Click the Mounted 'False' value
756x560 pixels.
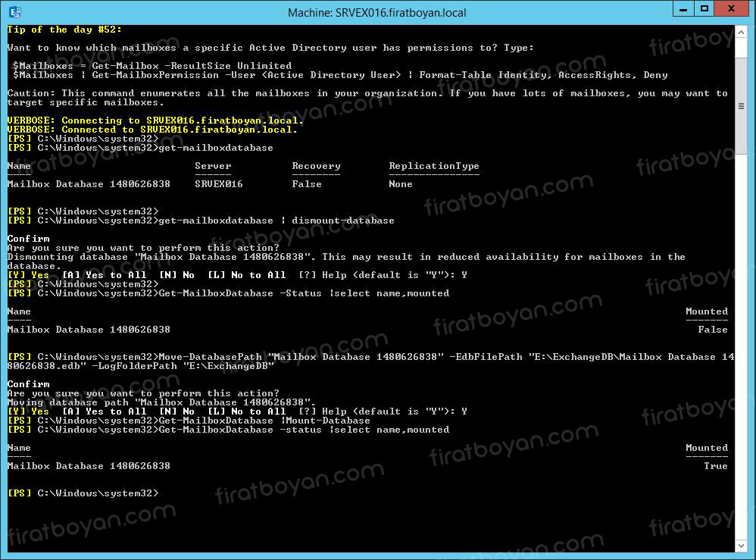tap(713, 330)
